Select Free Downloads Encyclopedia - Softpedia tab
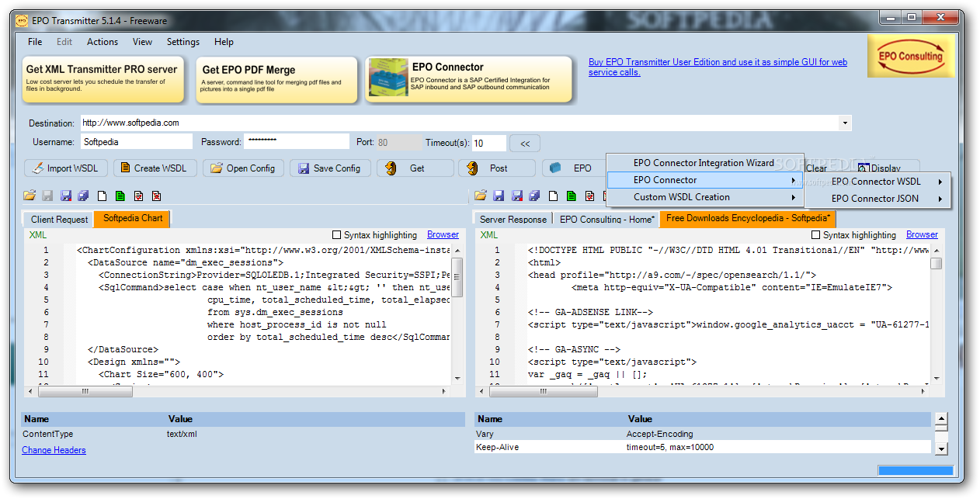 [749, 218]
